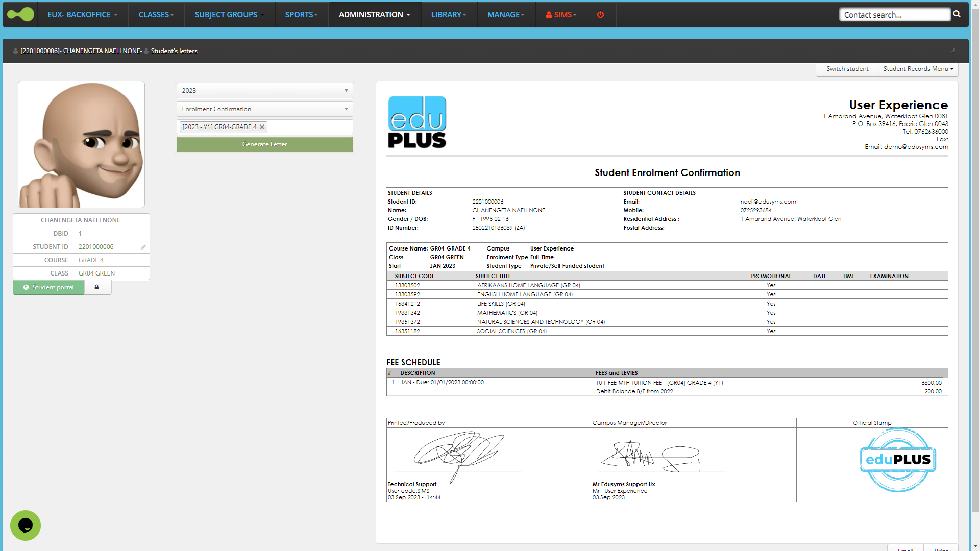The width and height of the screenshot is (980, 551).
Task: Click the padlock icon beside Student portal
Action: coord(96,287)
